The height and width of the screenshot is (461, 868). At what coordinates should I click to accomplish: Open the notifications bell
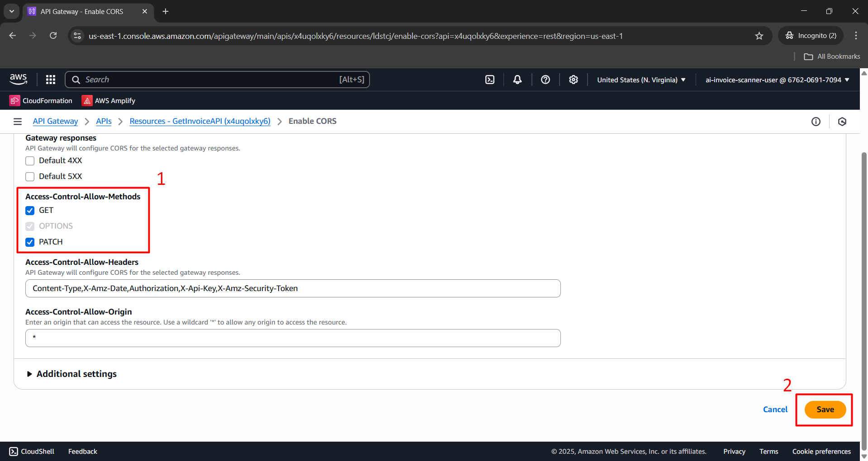(517, 80)
